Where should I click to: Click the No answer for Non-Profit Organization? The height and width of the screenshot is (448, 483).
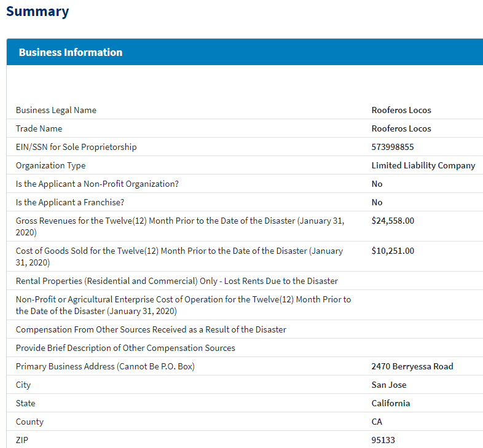pyautogui.click(x=377, y=184)
